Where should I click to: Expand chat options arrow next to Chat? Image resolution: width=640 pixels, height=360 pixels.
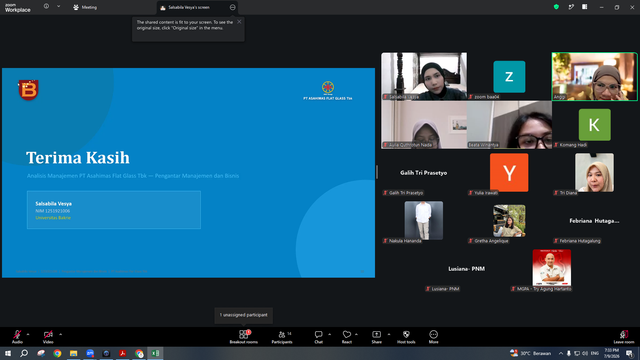pyautogui.click(x=329, y=334)
